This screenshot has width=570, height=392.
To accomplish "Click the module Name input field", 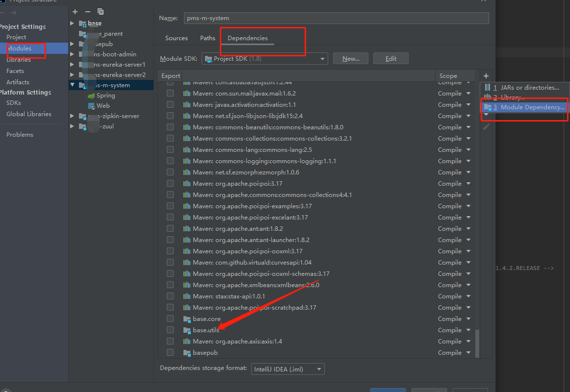I will [x=336, y=18].
